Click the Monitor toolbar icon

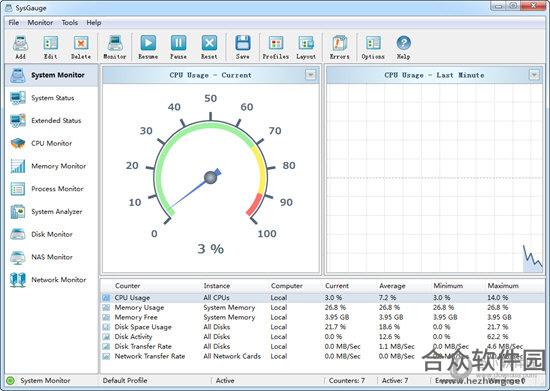(x=115, y=47)
